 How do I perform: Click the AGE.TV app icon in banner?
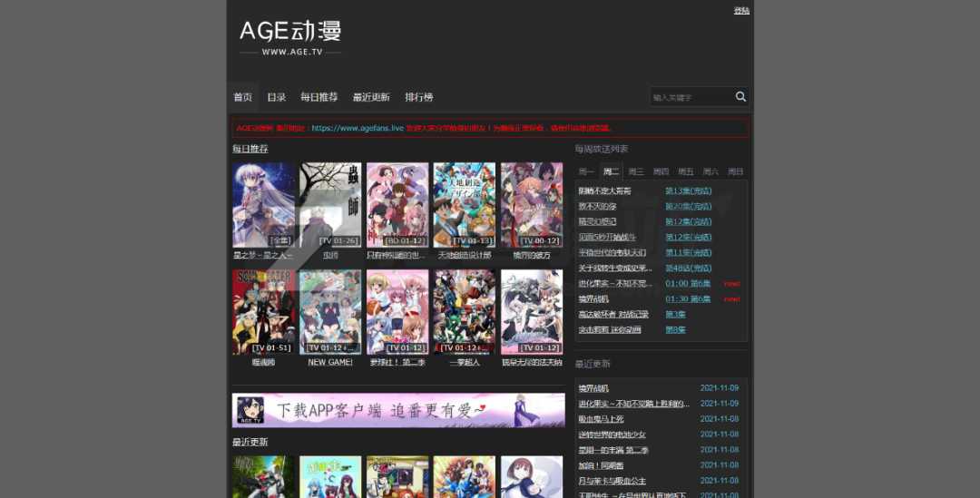click(250, 410)
